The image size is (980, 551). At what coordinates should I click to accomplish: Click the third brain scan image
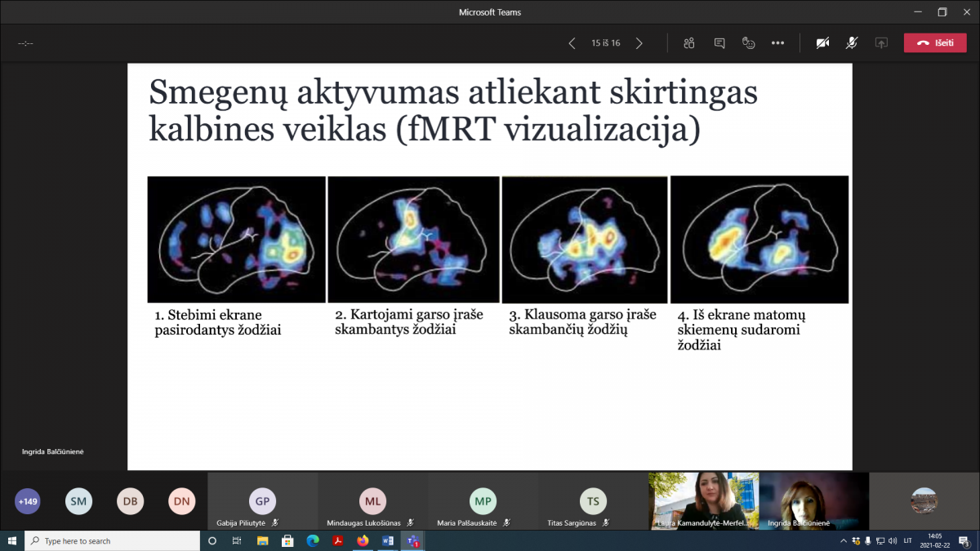click(x=585, y=240)
